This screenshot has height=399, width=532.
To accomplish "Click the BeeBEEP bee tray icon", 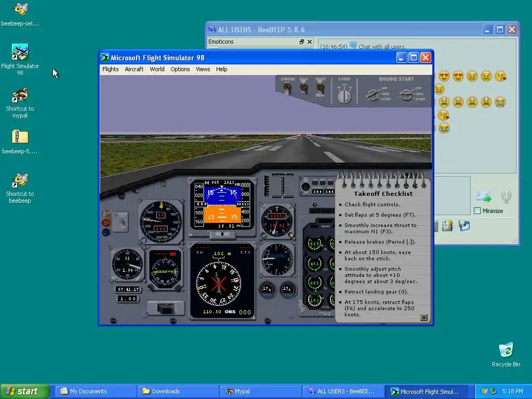I will [x=485, y=391].
